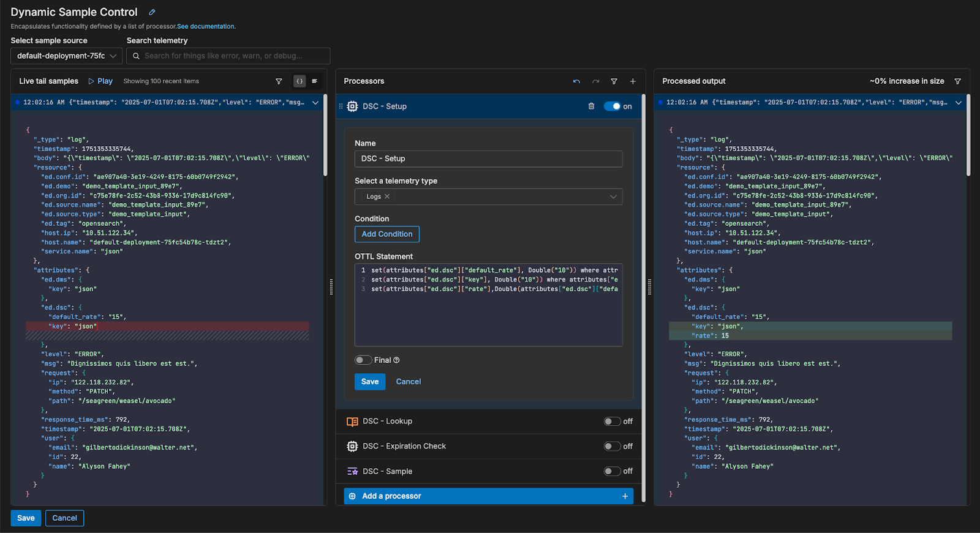Click the Add Condition button
980x533 pixels.
pyautogui.click(x=386, y=234)
